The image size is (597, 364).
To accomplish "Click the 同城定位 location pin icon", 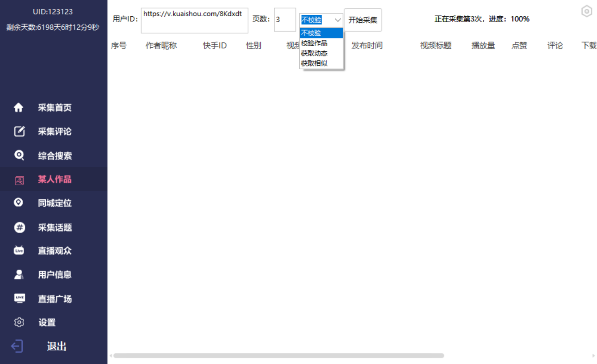I will coord(19,203).
